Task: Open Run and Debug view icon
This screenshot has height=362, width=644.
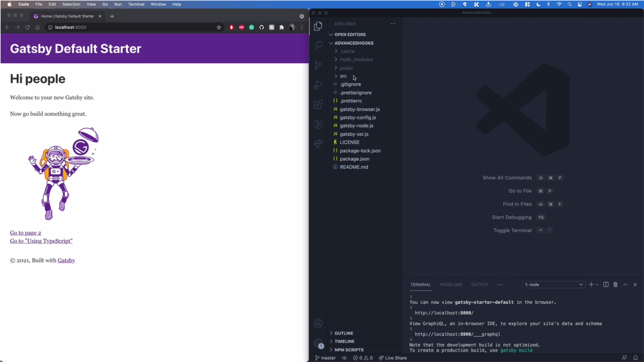Action: pos(318,85)
